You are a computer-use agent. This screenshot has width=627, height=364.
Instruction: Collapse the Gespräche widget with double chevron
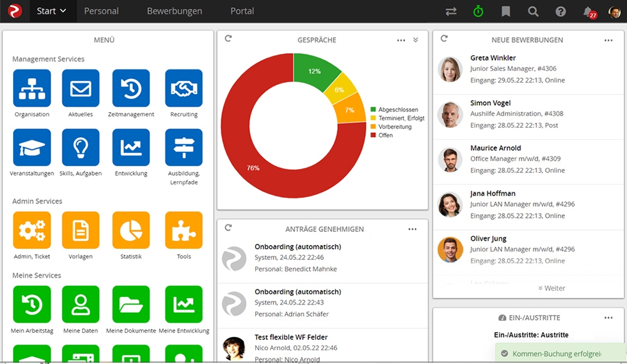coord(416,40)
